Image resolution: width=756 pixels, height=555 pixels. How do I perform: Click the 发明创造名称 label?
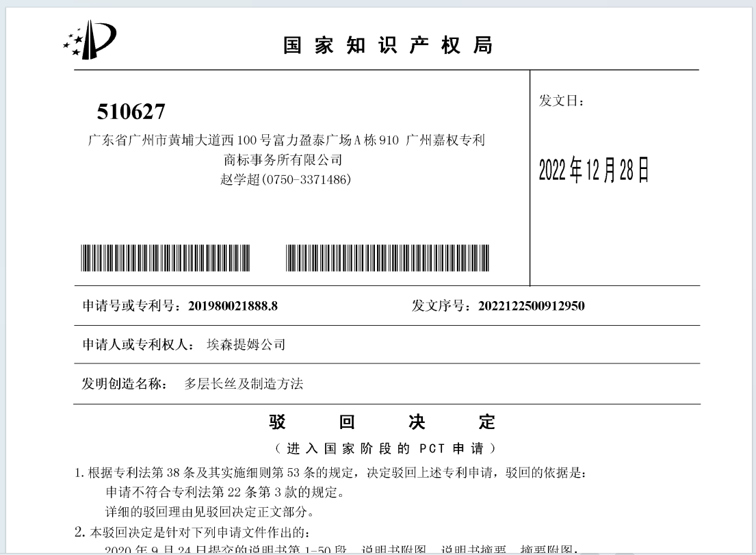pos(124,384)
